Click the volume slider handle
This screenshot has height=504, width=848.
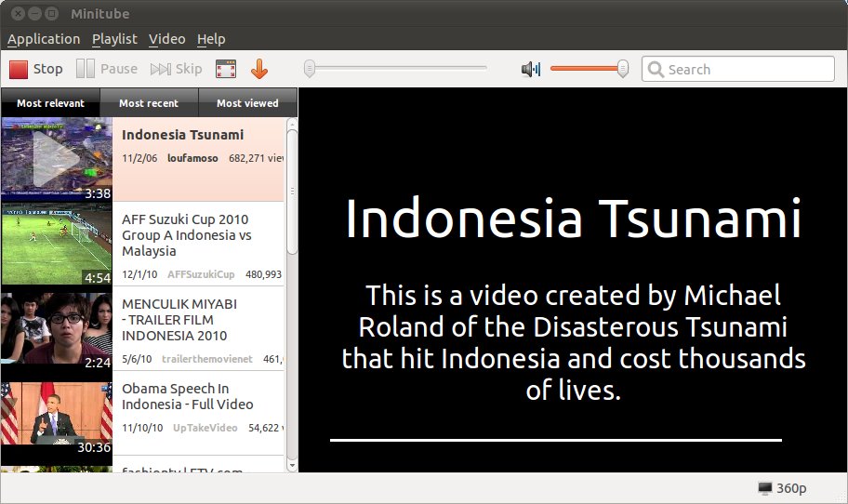(x=623, y=68)
